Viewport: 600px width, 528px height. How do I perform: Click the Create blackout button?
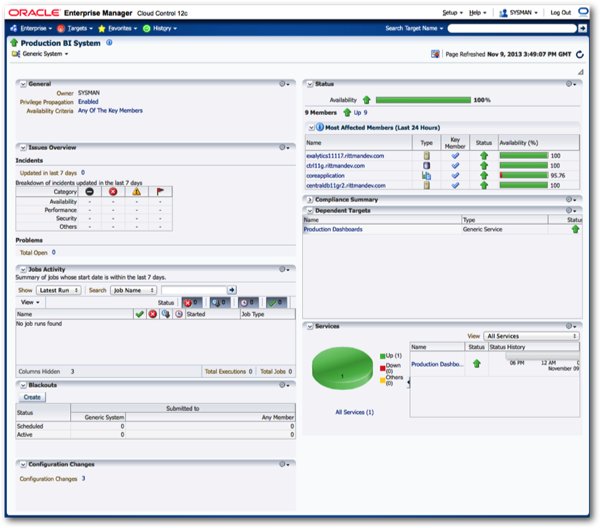(x=32, y=397)
